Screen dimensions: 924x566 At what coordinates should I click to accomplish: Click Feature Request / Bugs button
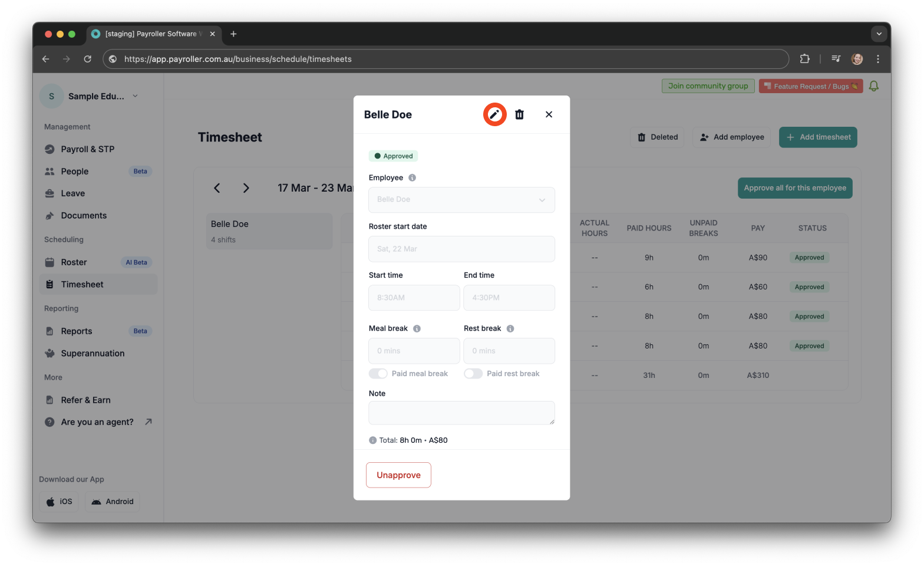pyautogui.click(x=811, y=86)
